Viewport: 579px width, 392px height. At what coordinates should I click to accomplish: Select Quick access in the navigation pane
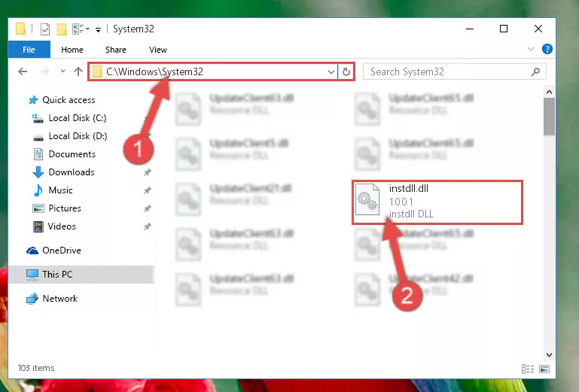(69, 100)
